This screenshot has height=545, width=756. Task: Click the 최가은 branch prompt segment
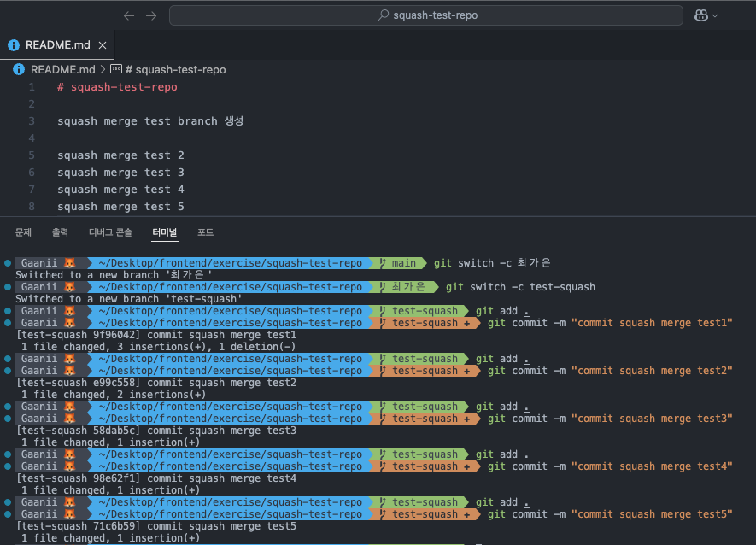point(404,287)
